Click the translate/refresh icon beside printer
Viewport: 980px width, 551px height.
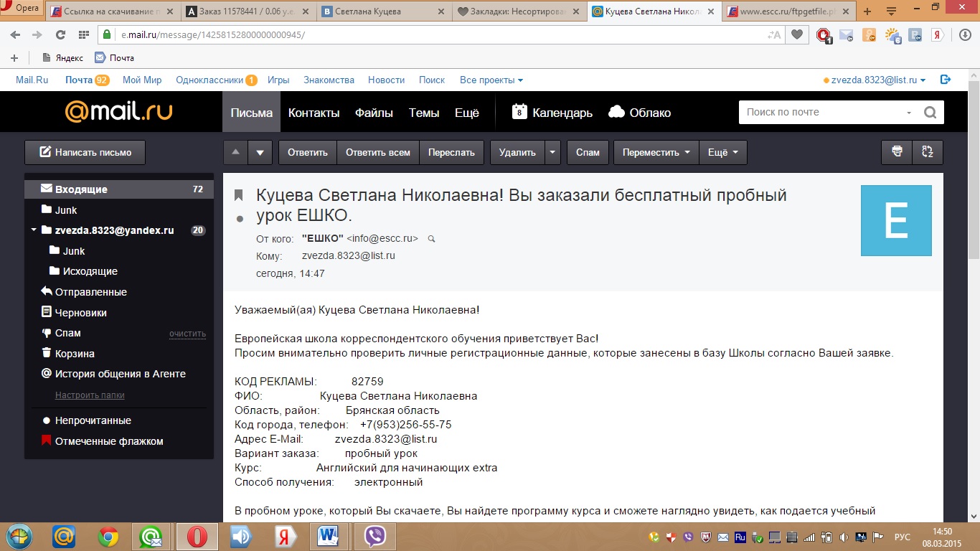pyautogui.click(x=928, y=152)
